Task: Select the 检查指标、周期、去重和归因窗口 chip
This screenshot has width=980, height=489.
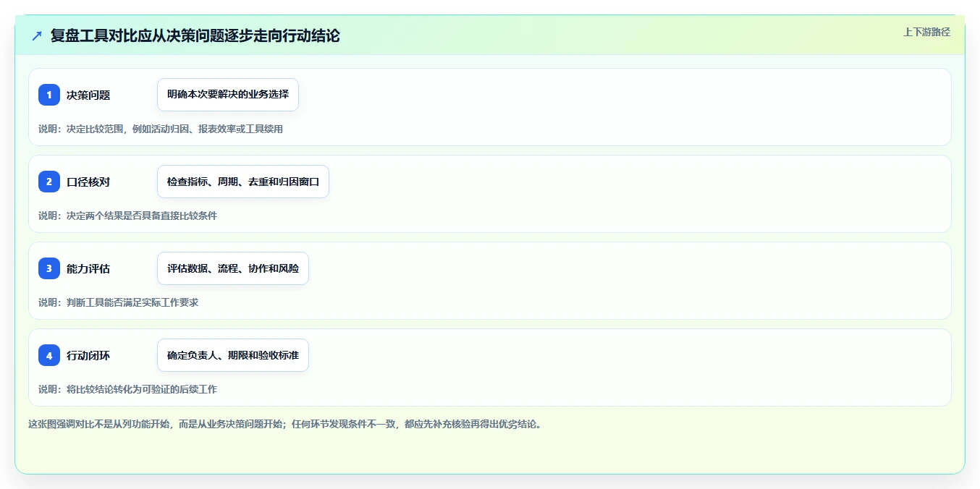Action: tap(243, 182)
